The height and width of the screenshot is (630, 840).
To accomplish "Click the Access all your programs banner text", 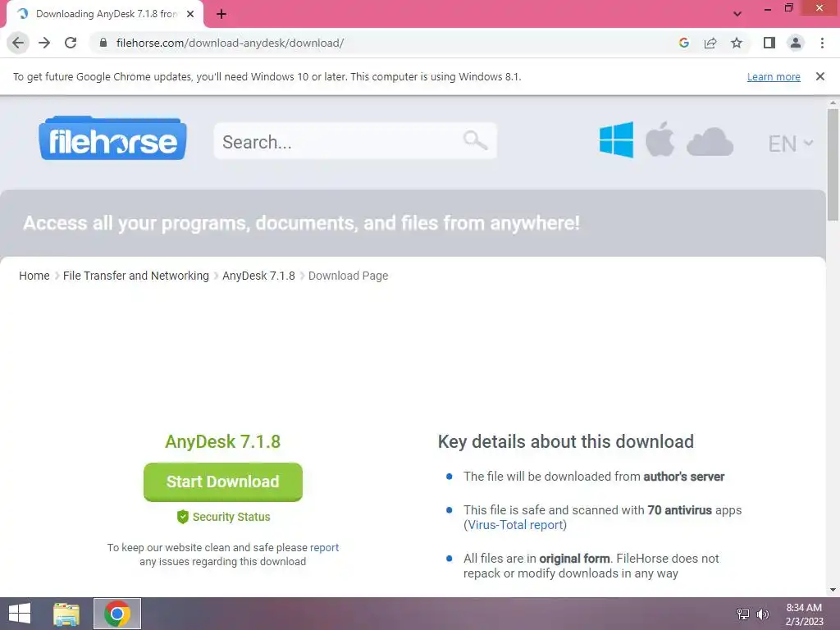I will pos(301,223).
